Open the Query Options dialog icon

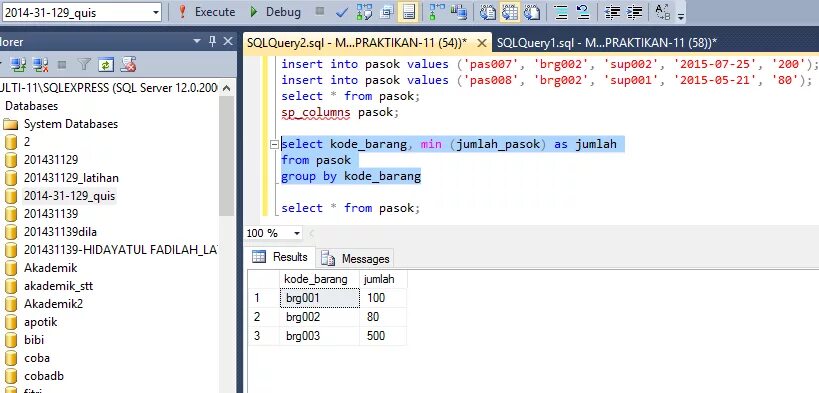pyautogui.click(x=387, y=12)
